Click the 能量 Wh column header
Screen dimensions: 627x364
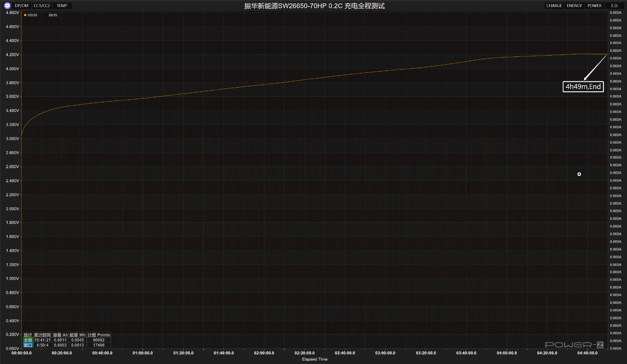point(77,335)
